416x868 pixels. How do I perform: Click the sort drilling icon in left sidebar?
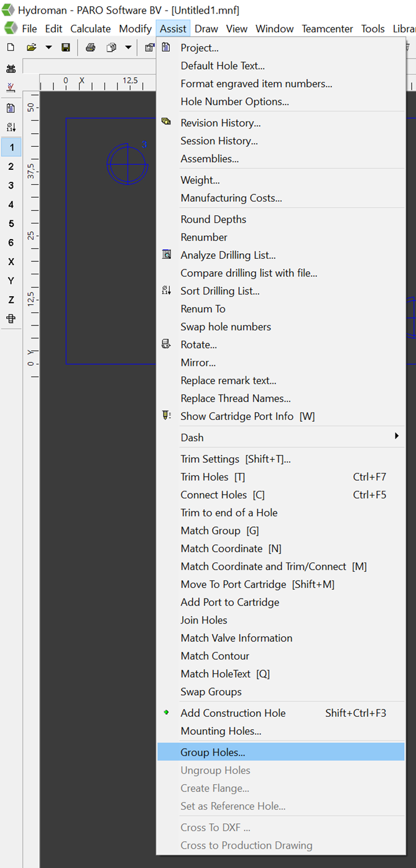coord(11,128)
